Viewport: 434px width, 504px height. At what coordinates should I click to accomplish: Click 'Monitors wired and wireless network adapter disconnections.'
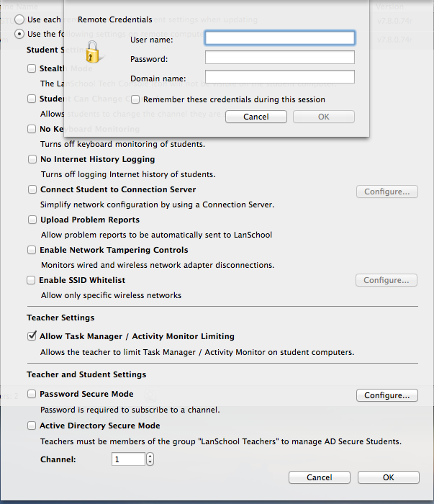[158, 265]
